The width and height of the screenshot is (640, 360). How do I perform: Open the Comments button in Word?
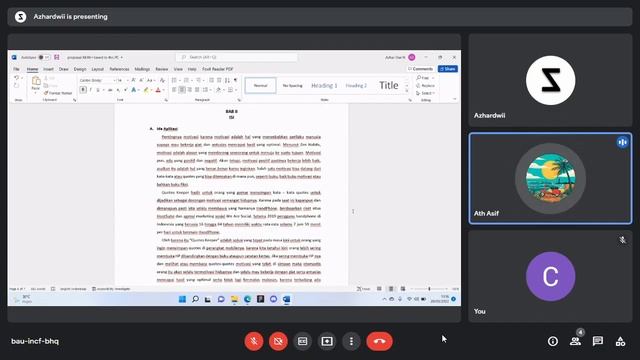click(420, 69)
